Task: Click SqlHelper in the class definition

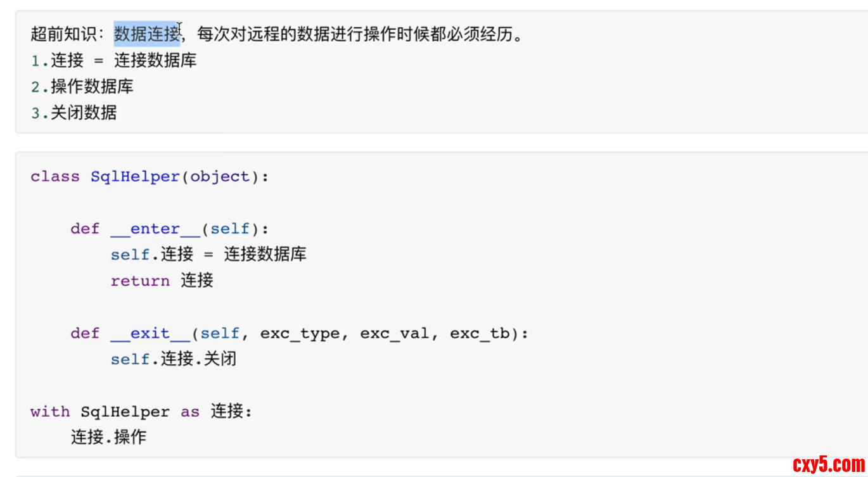Action: (135, 177)
